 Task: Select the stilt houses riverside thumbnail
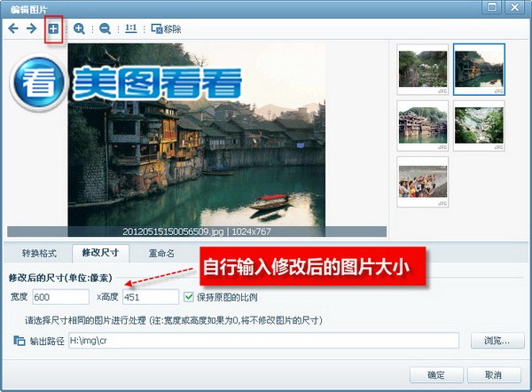point(423,126)
